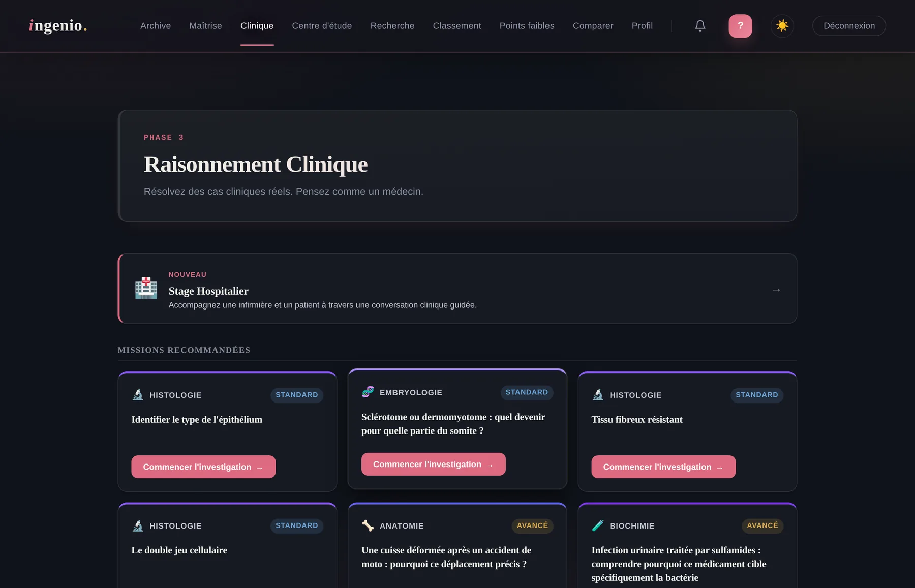This screenshot has width=915, height=588.
Task: Open the Maîtrise tab
Action: 205,26
